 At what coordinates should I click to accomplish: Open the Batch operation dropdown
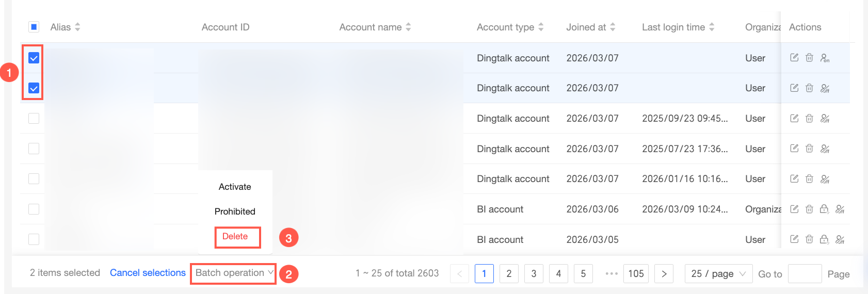(234, 273)
